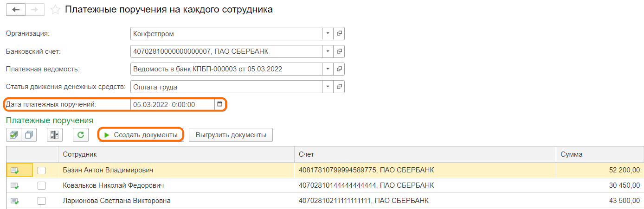644x209 pixels.
Task: Click the check all rows icon
Action: (13, 135)
